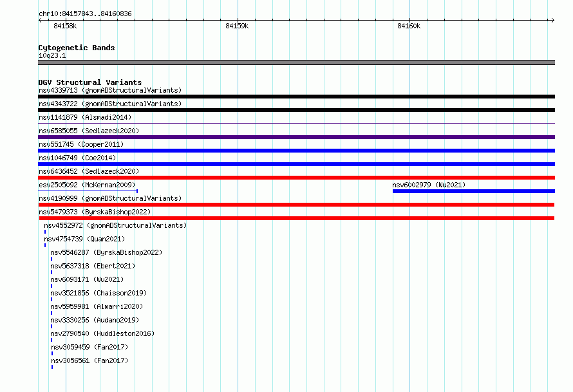573x392 pixels.
Task: Select the 10q23.1 band label
Action: tap(52, 55)
